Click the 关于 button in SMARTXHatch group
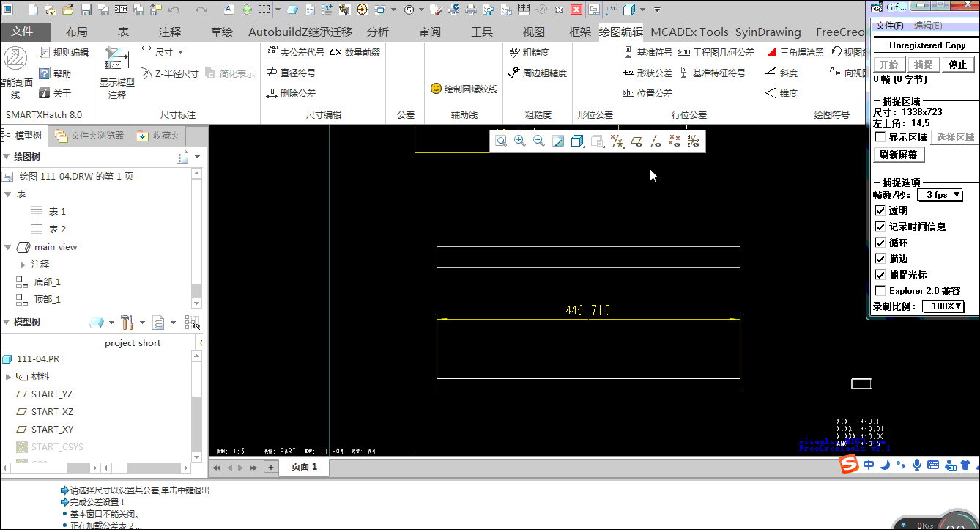Screen dimensions: 980x530 (x=55, y=94)
